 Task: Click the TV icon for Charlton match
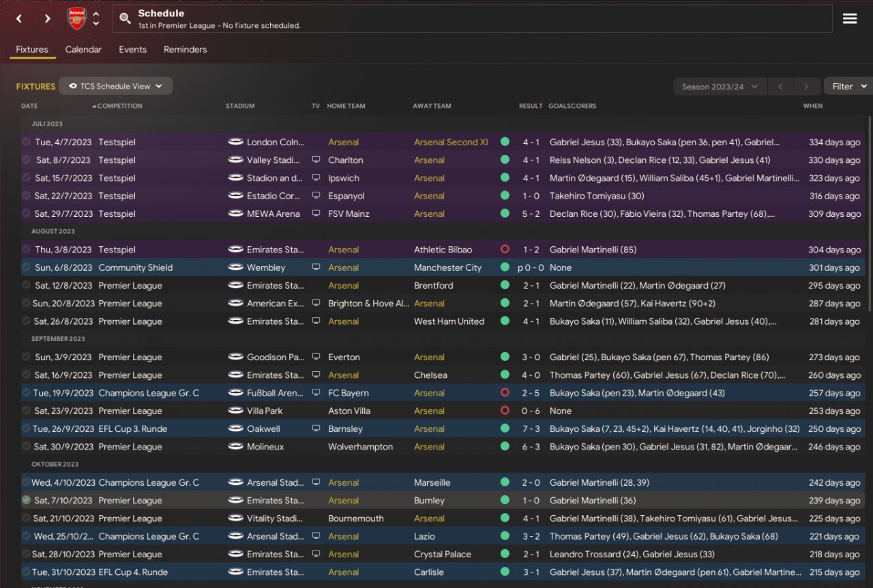point(316,160)
